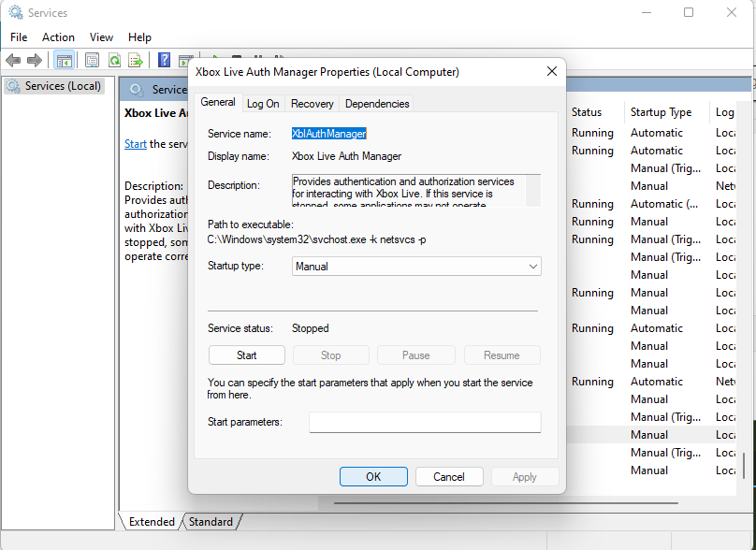Switch to the General tab
This screenshot has height=550, width=756.
[x=218, y=102]
